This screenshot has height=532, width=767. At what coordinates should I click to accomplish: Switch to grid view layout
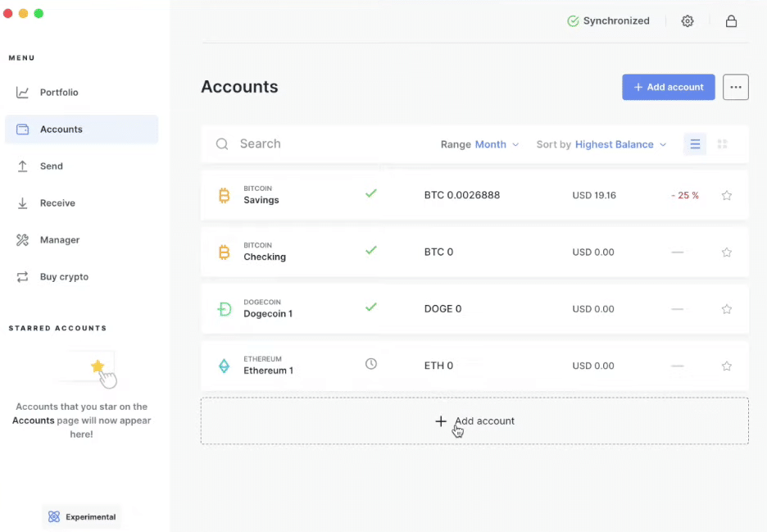pos(722,144)
